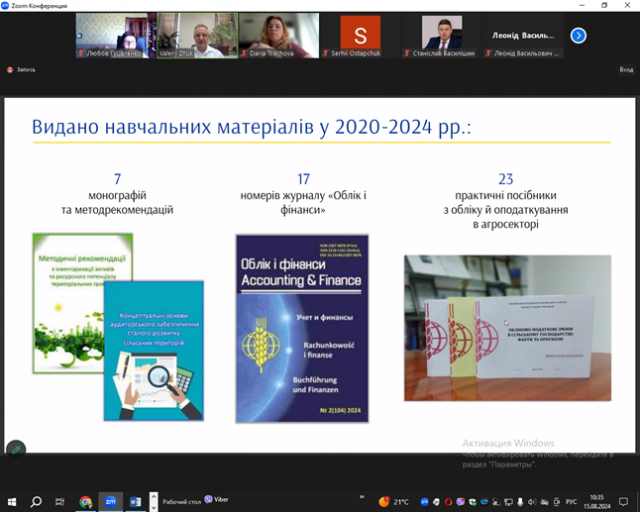Click the network display tray icon

pyautogui.click(x=508, y=502)
